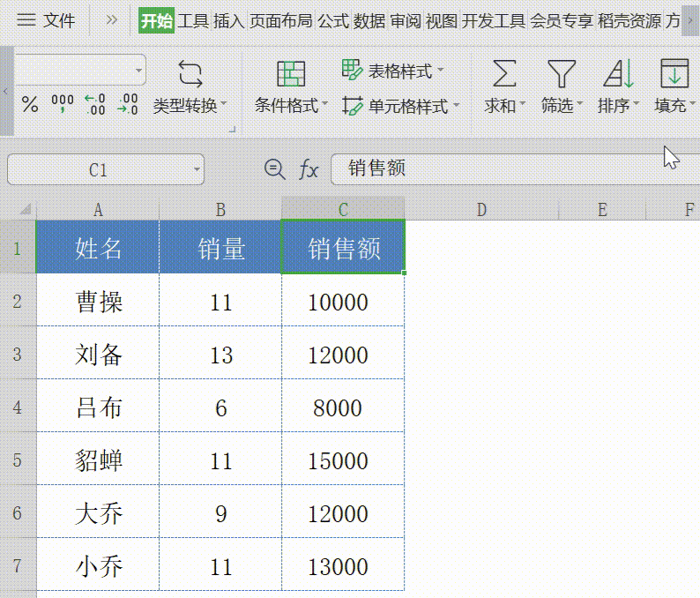The height and width of the screenshot is (598, 700).
Task: Decrease decimal places
Action: (128, 104)
